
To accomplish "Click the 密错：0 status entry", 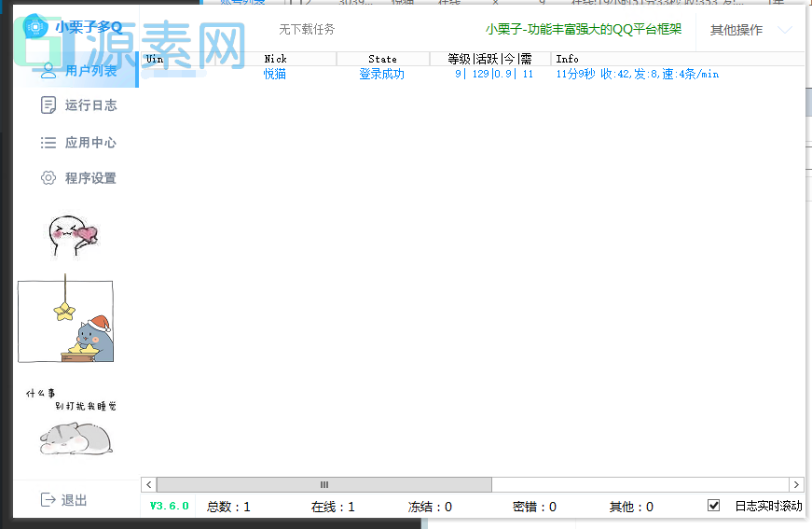I will coord(534,507).
